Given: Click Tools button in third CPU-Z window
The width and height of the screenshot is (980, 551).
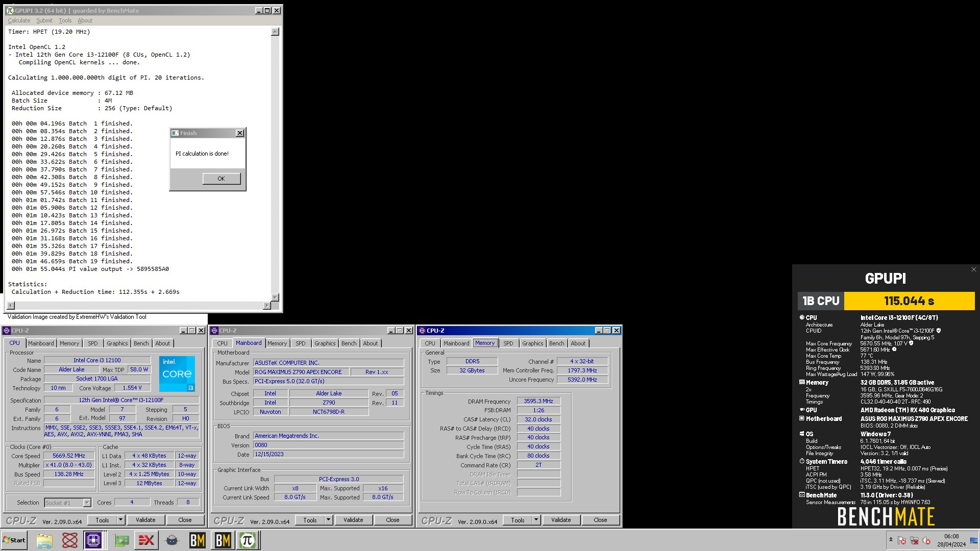Looking at the screenshot, I should coord(518,520).
